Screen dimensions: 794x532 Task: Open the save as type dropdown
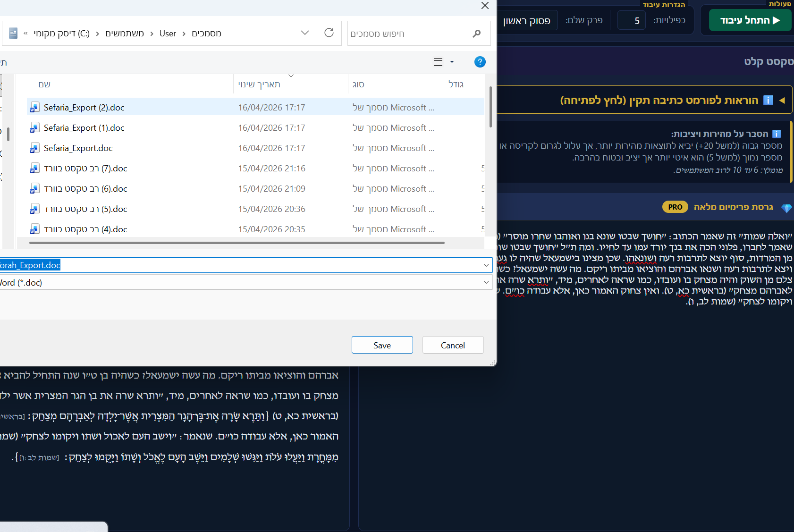coord(486,282)
